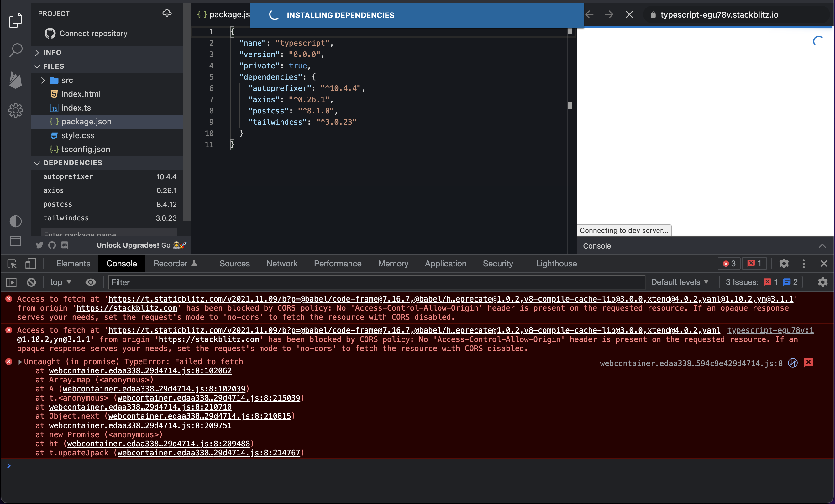Click the Discord icon in the bottom bar
Screen dimensions: 835x504
click(x=64, y=245)
